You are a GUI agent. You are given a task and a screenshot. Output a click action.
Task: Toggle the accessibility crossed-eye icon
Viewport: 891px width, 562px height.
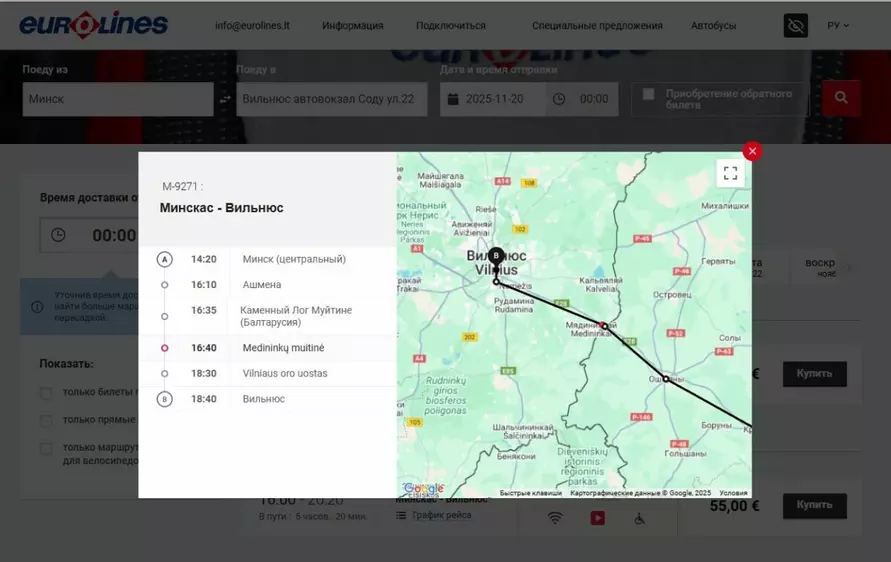796,26
